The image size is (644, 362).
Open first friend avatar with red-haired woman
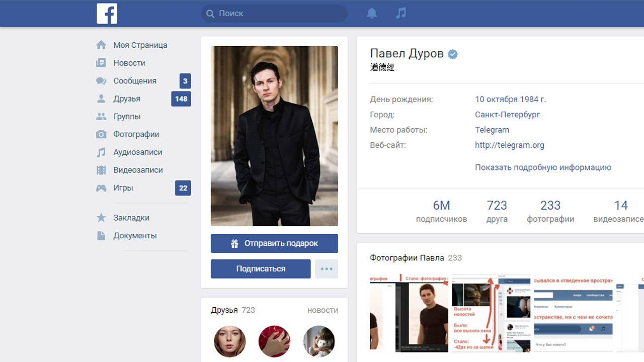[230, 341]
